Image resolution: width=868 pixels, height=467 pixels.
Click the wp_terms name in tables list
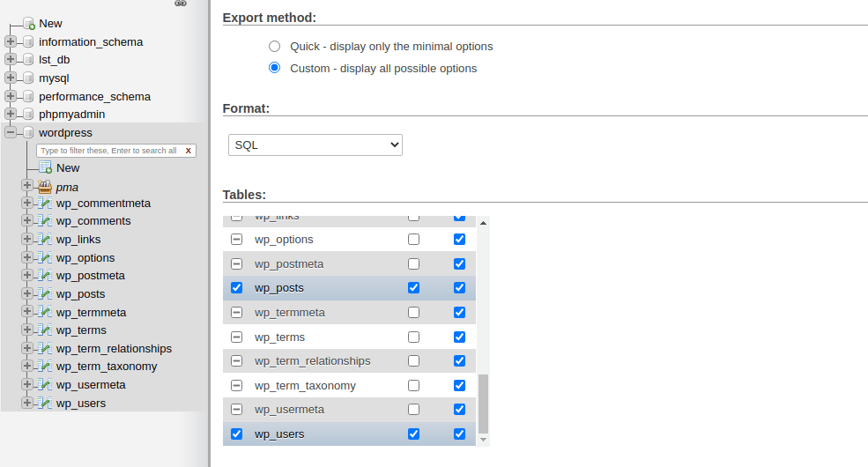coord(279,337)
